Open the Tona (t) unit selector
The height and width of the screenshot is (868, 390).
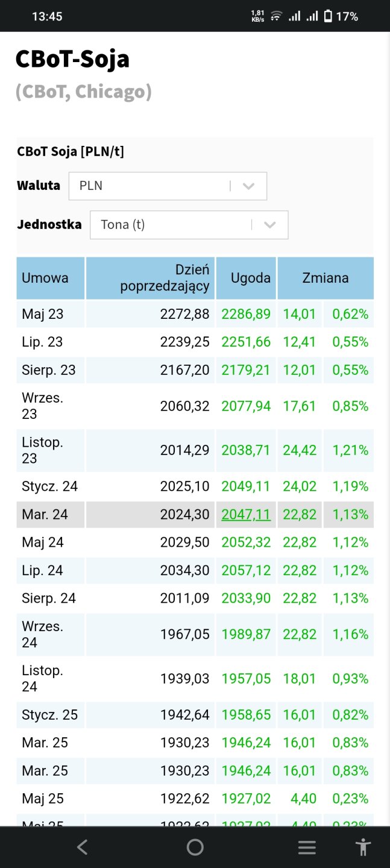coord(172,225)
